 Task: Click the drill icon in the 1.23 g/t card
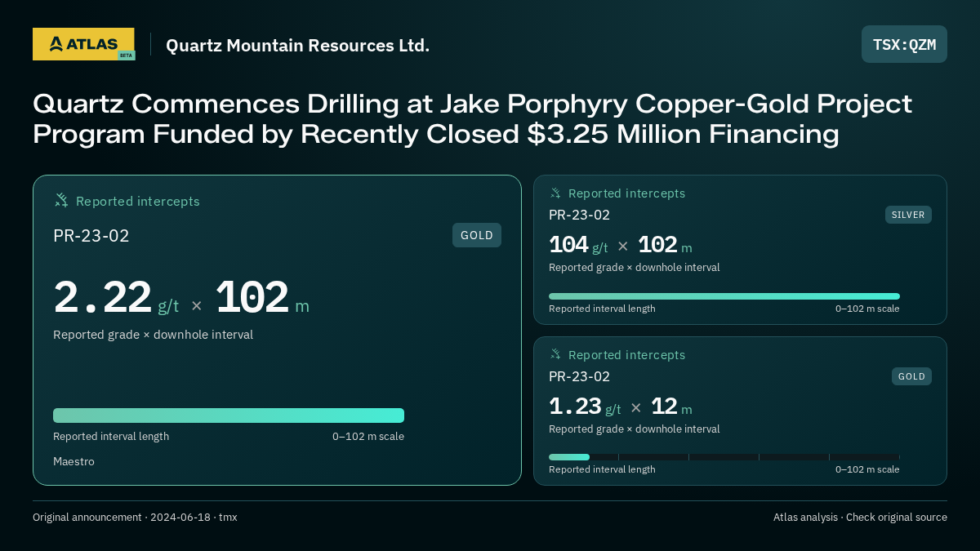[555, 354]
